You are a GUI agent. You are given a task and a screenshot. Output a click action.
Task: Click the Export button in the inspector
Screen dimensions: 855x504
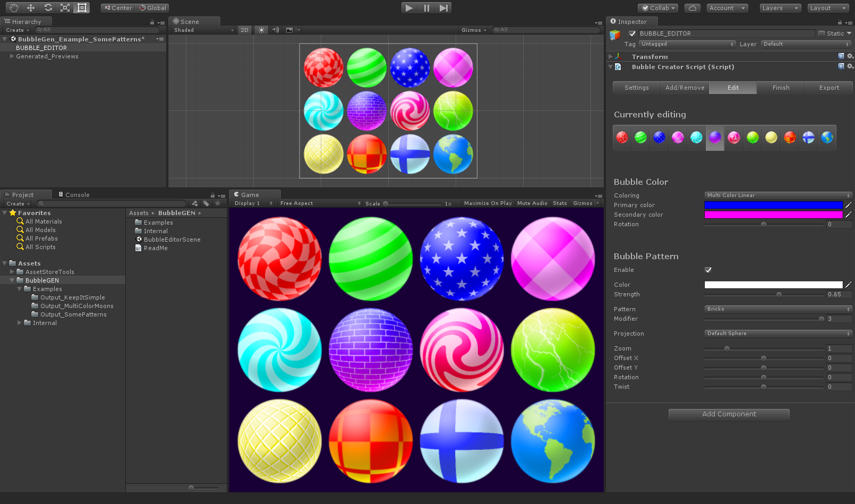pyautogui.click(x=828, y=88)
